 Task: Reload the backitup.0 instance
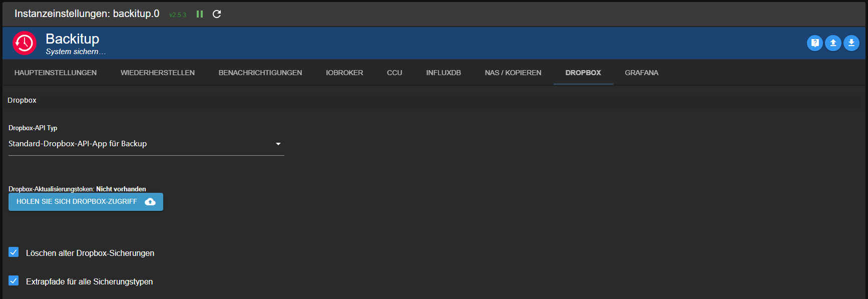click(217, 14)
